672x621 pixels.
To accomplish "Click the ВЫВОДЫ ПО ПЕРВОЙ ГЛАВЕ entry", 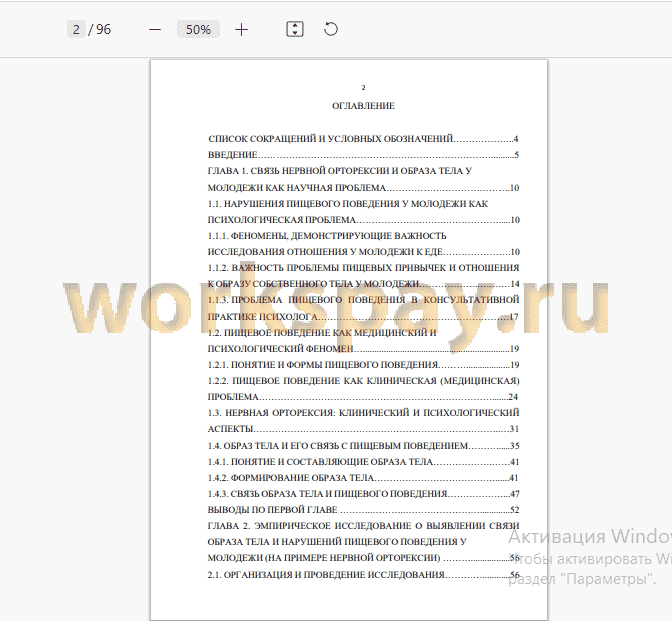I will [363, 510].
